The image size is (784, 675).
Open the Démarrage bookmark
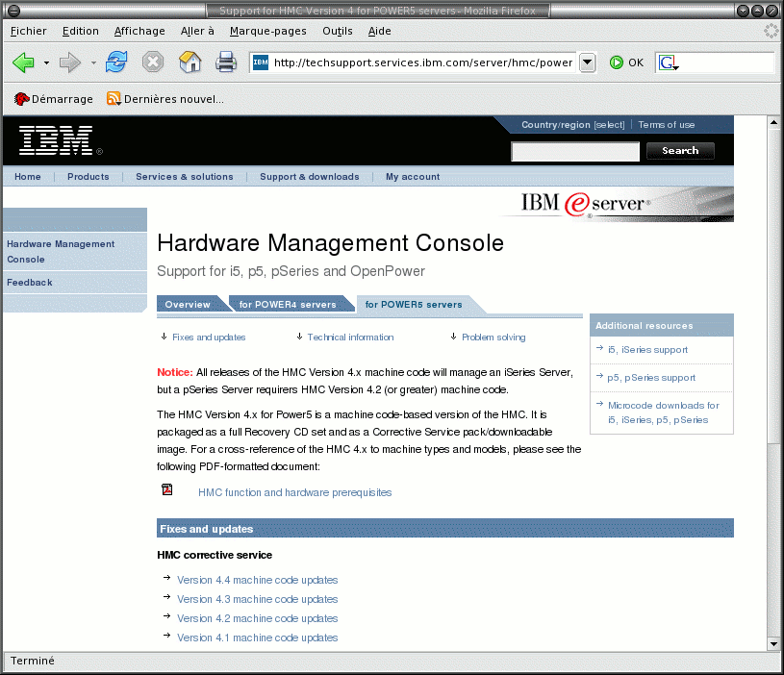pos(54,99)
